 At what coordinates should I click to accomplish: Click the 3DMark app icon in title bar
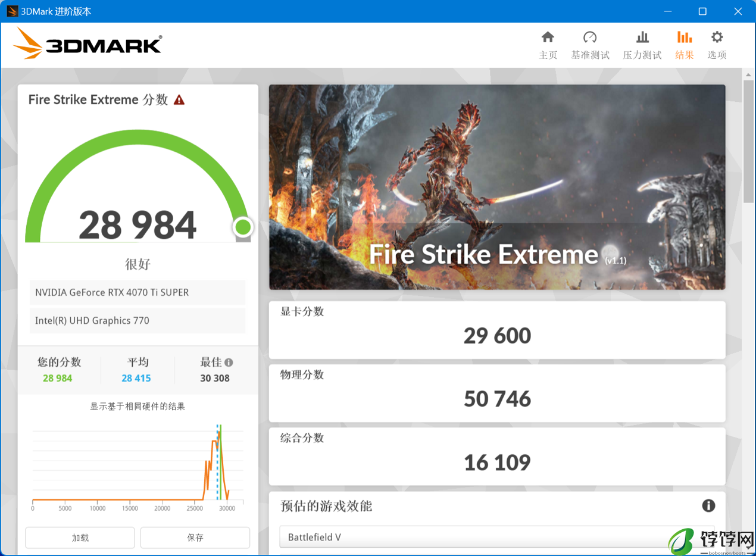[13, 11]
